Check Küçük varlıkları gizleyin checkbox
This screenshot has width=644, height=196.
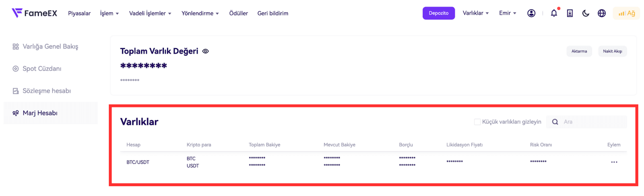coord(477,122)
